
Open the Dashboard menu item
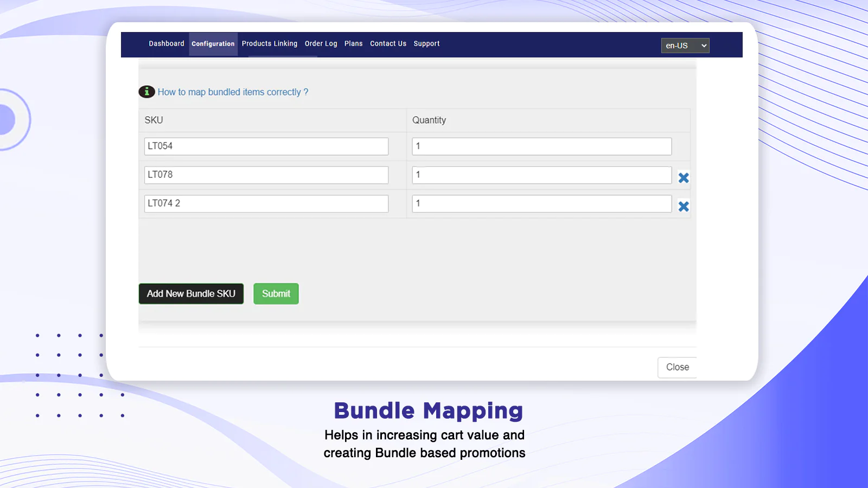point(167,44)
